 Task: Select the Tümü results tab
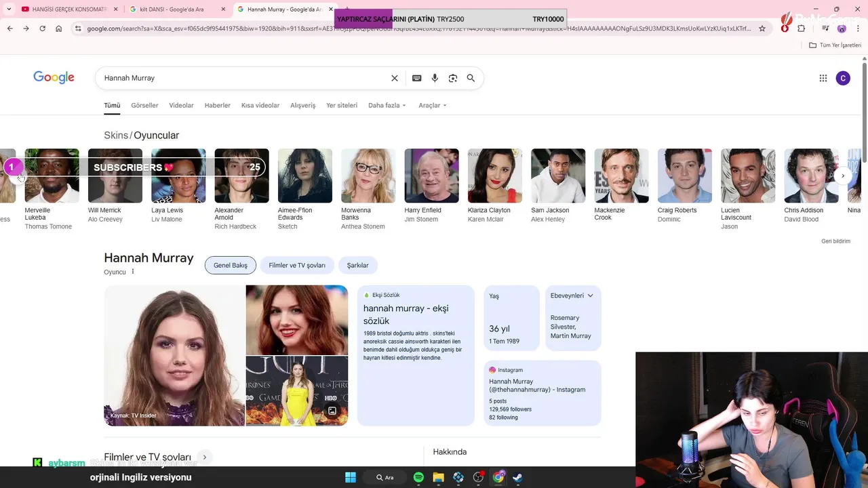click(112, 105)
